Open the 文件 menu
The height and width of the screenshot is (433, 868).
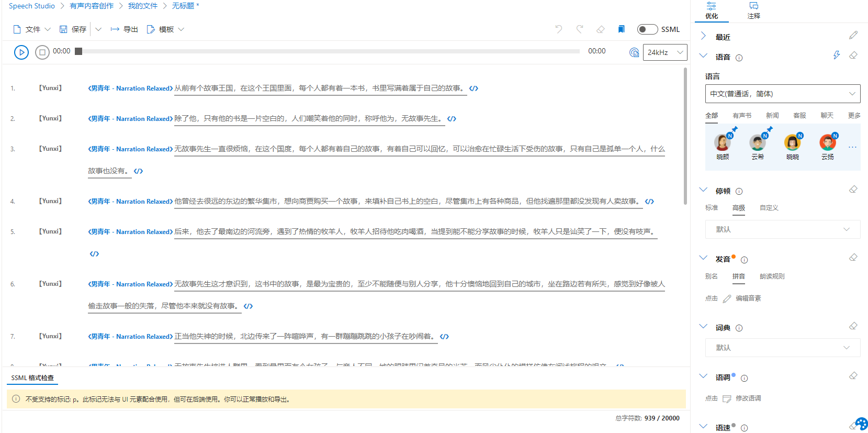click(32, 29)
